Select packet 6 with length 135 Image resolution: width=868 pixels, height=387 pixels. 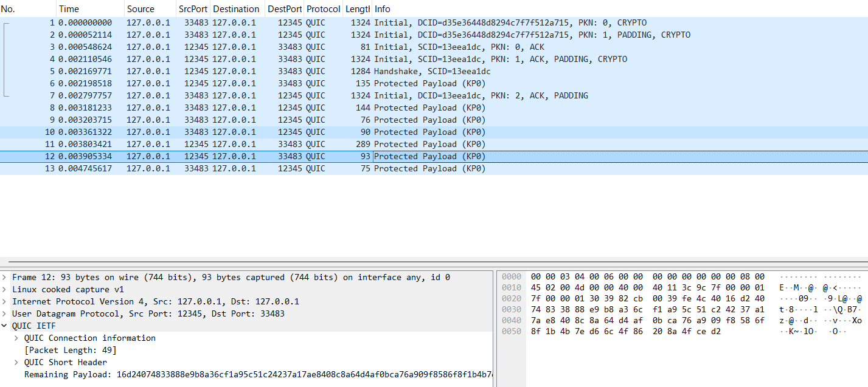[434, 83]
